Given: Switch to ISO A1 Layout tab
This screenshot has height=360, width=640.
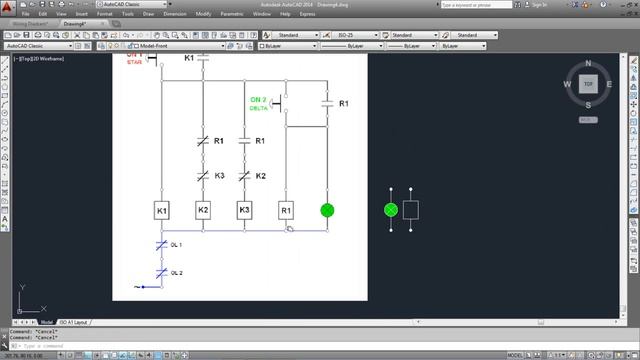Looking at the screenshot, I should pyautogui.click(x=73, y=322).
